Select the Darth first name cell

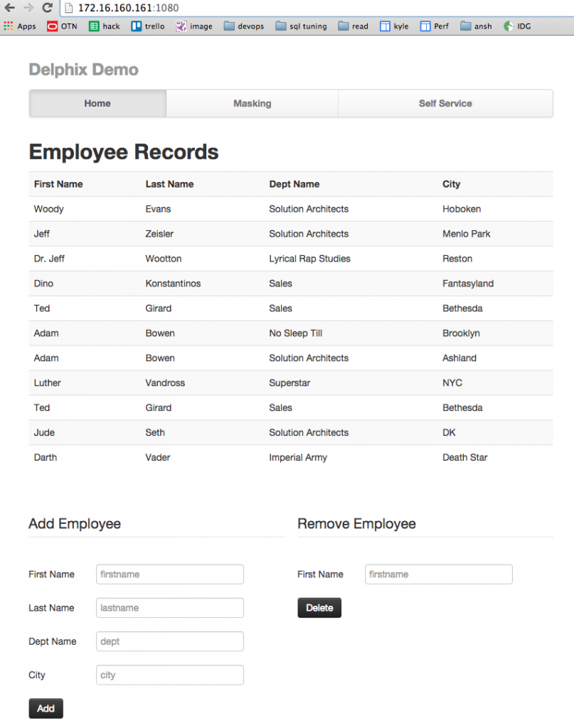pyautogui.click(x=46, y=457)
